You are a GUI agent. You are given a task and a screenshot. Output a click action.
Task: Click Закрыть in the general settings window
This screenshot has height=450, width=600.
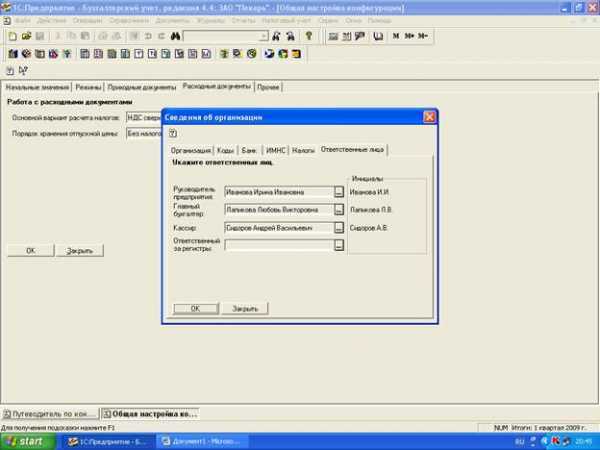coord(80,251)
